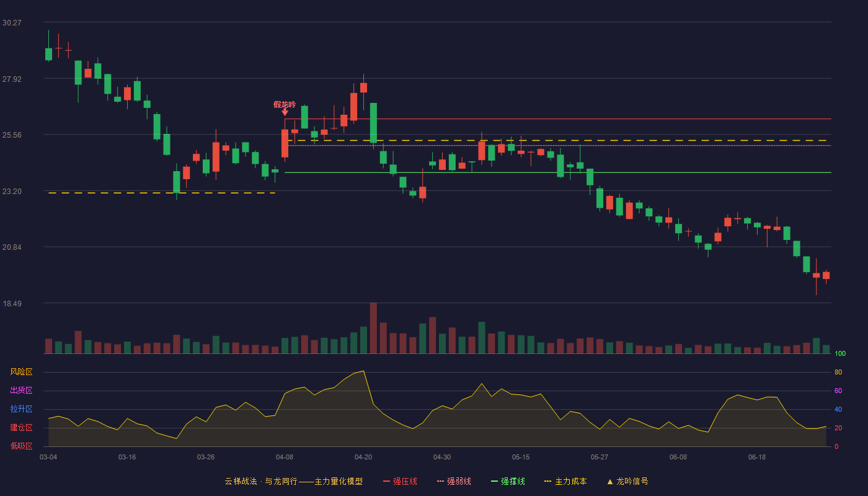Select the 风险区 zone label
Viewport: 868px width, 496px height.
pyautogui.click(x=21, y=372)
